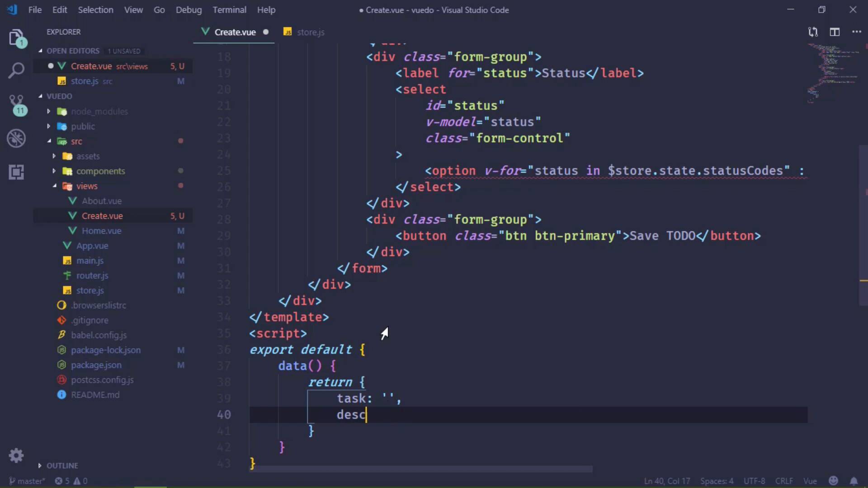This screenshot has height=488, width=868.
Task: Open the Extensions view in activity bar
Action: pos(17,172)
